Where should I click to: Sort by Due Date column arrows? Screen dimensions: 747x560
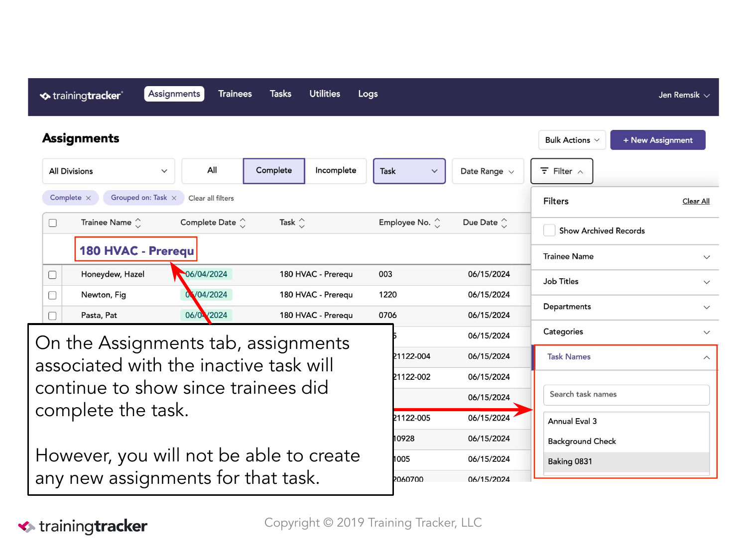coord(504,223)
